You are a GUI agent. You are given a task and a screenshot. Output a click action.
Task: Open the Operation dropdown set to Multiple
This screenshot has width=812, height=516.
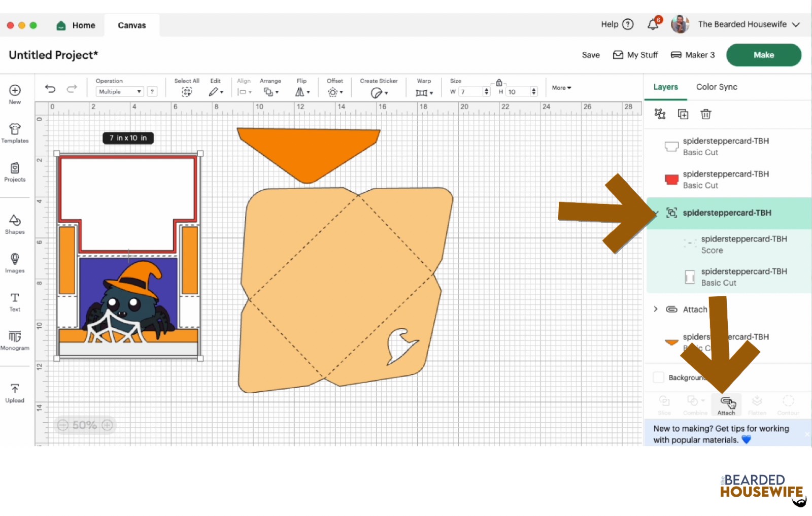[x=120, y=92]
